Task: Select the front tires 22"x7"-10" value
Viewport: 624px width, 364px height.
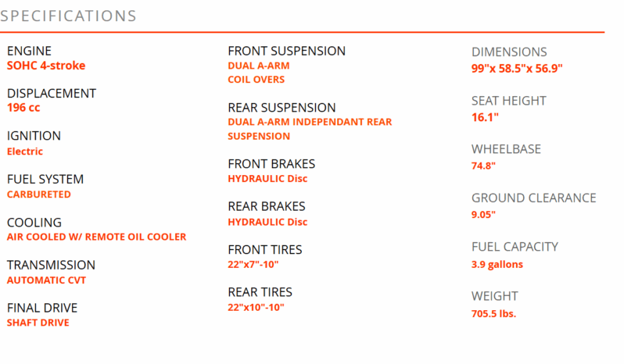Action: click(253, 265)
